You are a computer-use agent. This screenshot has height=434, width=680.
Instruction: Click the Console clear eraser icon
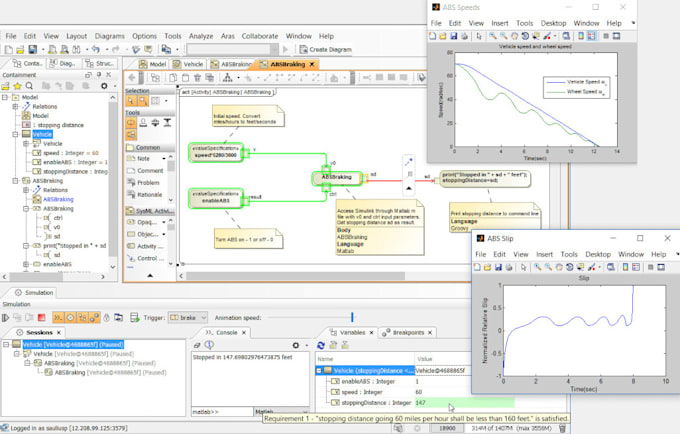point(197,345)
